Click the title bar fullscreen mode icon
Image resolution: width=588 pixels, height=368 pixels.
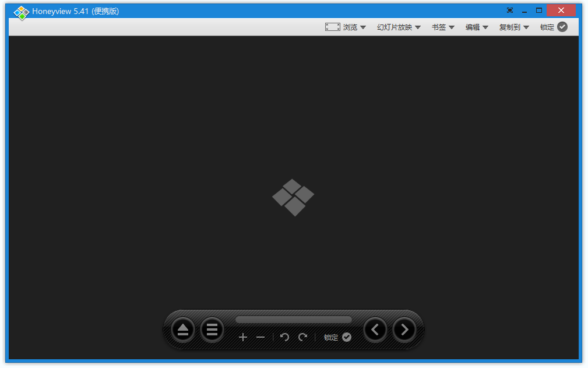(x=510, y=10)
